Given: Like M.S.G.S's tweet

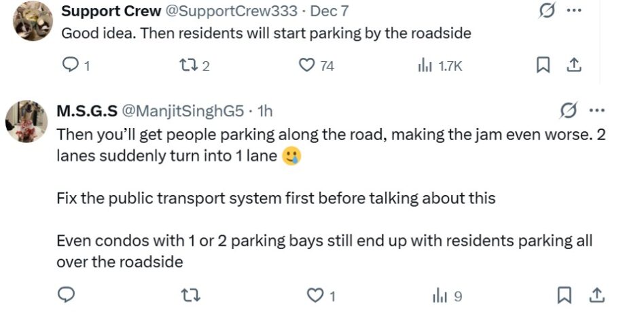Looking at the screenshot, I should pyautogui.click(x=315, y=296).
